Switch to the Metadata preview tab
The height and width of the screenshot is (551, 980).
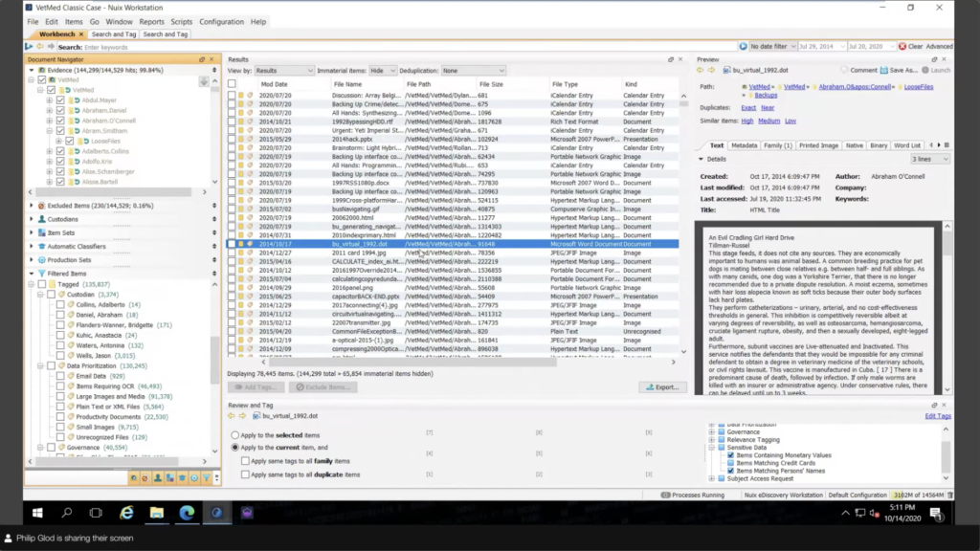pos(744,145)
